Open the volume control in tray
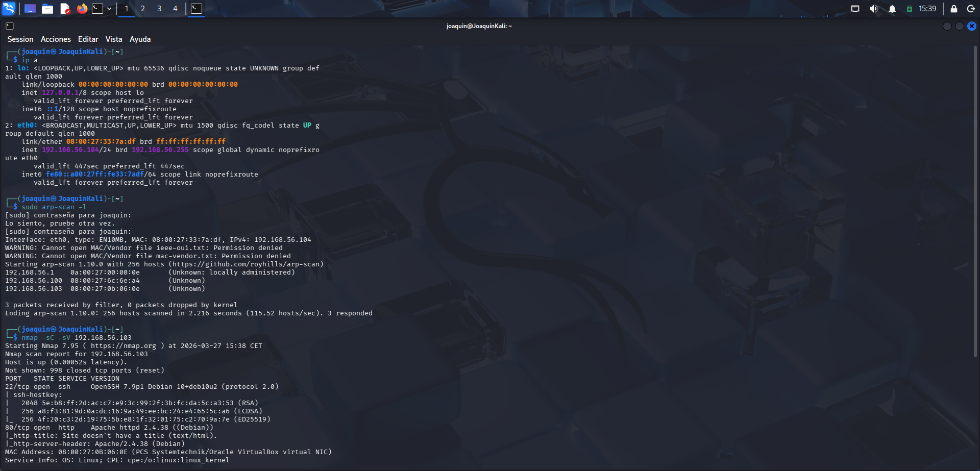The image size is (980, 471). [x=873, y=9]
